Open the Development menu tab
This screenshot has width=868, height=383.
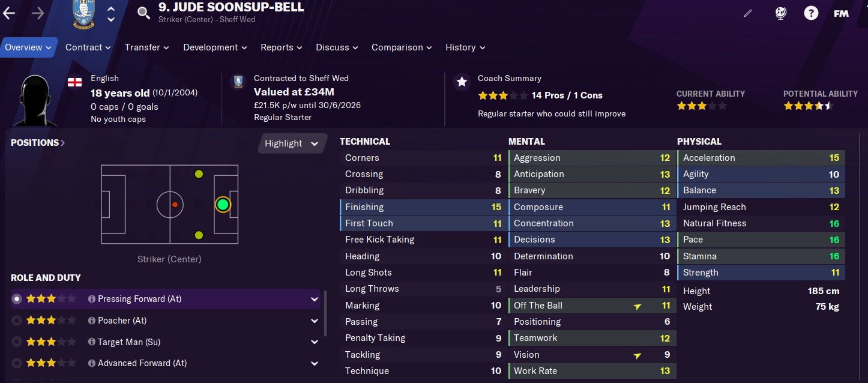[x=215, y=47]
